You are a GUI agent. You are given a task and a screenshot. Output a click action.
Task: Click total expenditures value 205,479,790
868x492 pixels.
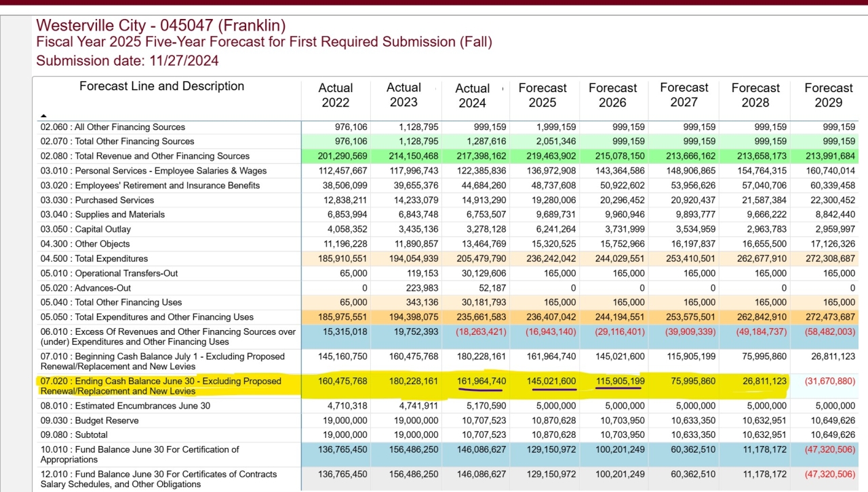click(x=481, y=258)
